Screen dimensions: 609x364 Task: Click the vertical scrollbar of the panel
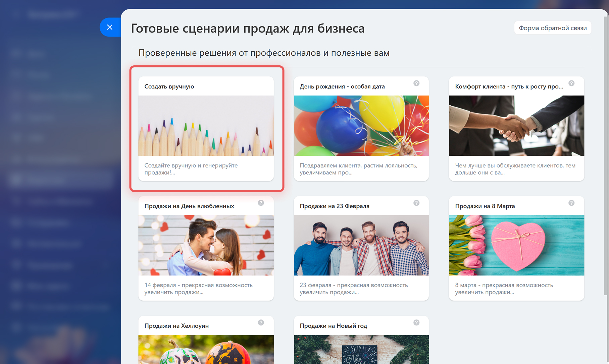pos(606,156)
